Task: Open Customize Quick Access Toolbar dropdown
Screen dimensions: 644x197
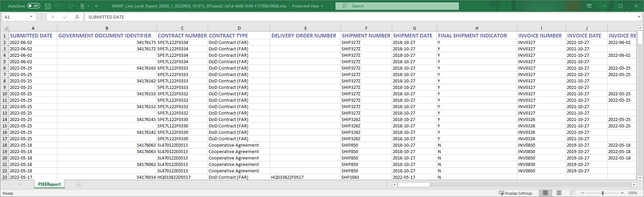Action: [x=96, y=6]
